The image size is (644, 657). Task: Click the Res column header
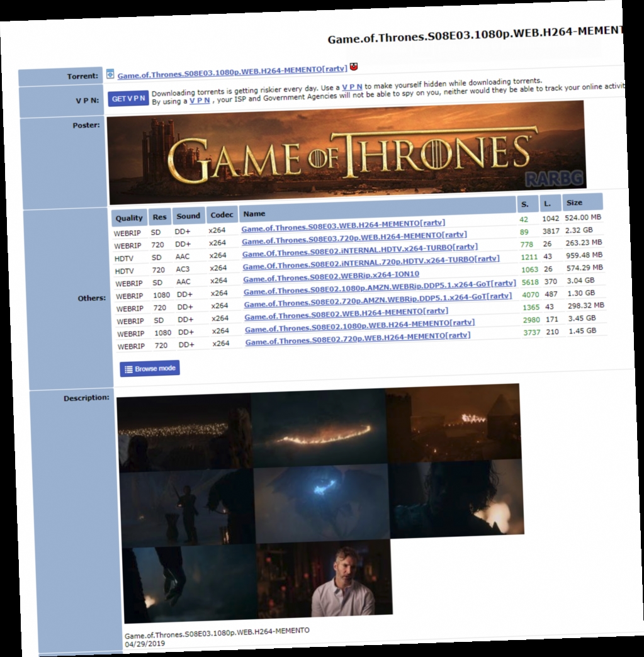159,216
